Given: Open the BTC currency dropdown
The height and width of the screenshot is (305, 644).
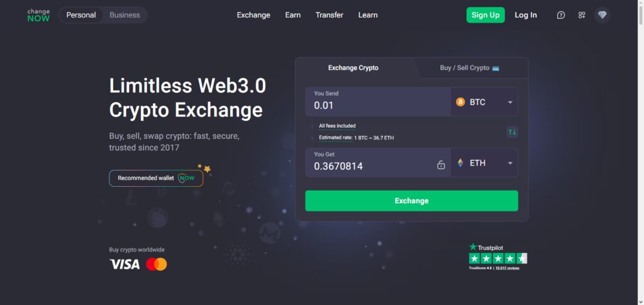Looking at the screenshot, I should pos(484,102).
